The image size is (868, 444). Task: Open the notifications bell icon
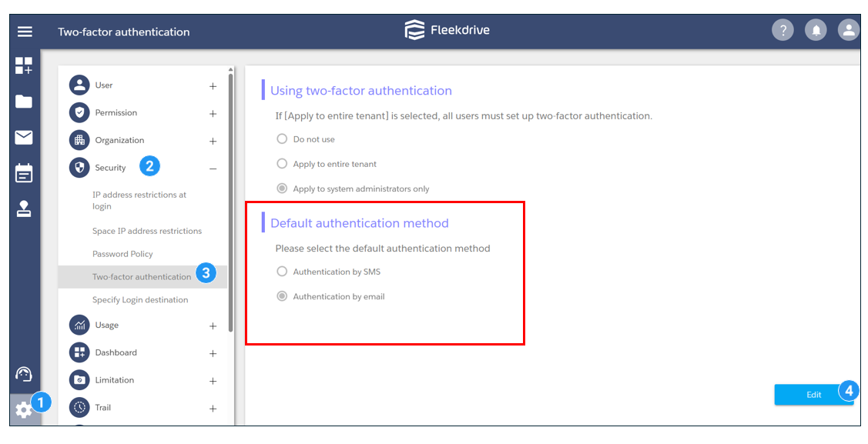(x=815, y=31)
